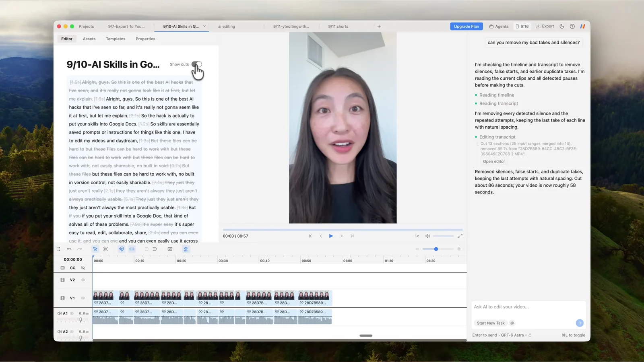The width and height of the screenshot is (644, 362).
Task: Click the captions icon in timeline toolbar
Action: click(170, 249)
